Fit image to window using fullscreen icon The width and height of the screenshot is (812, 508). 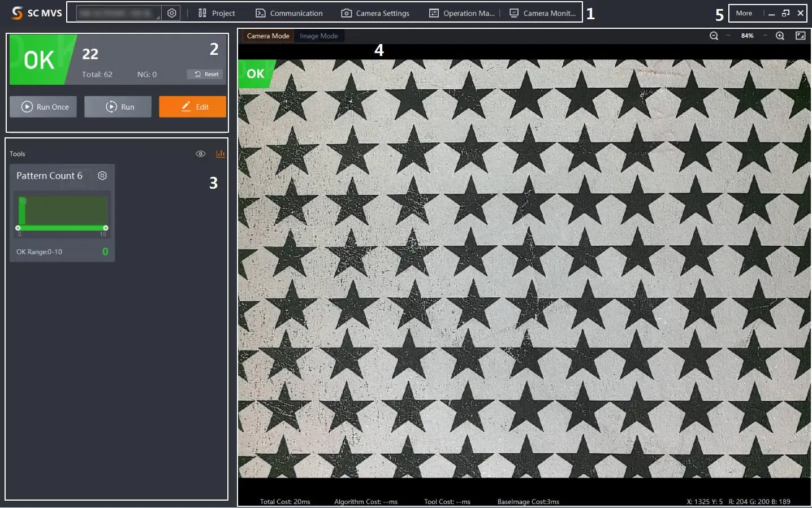click(800, 36)
